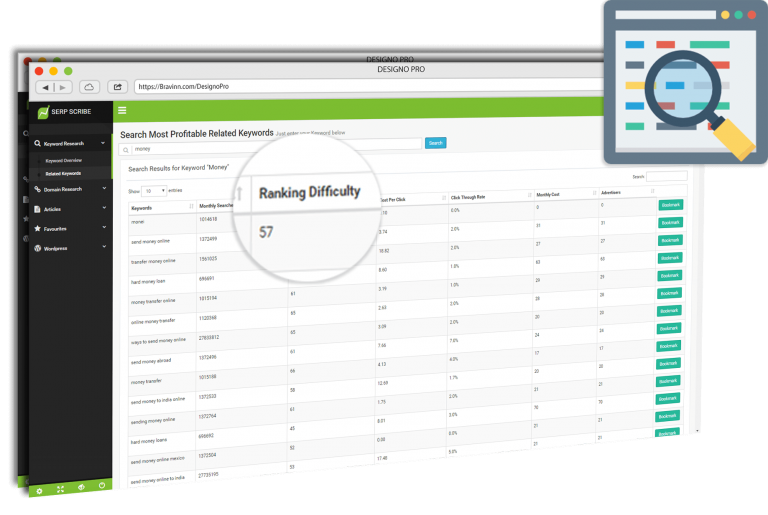
Task: Click the hamburger menu icon in green header
Action: coord(122,110)
